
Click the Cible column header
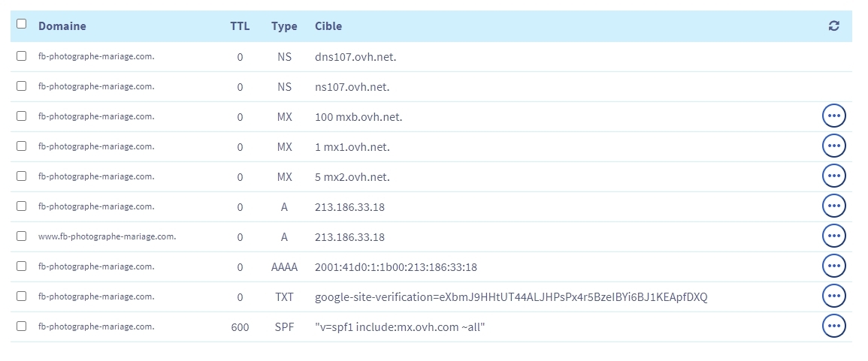328,26
